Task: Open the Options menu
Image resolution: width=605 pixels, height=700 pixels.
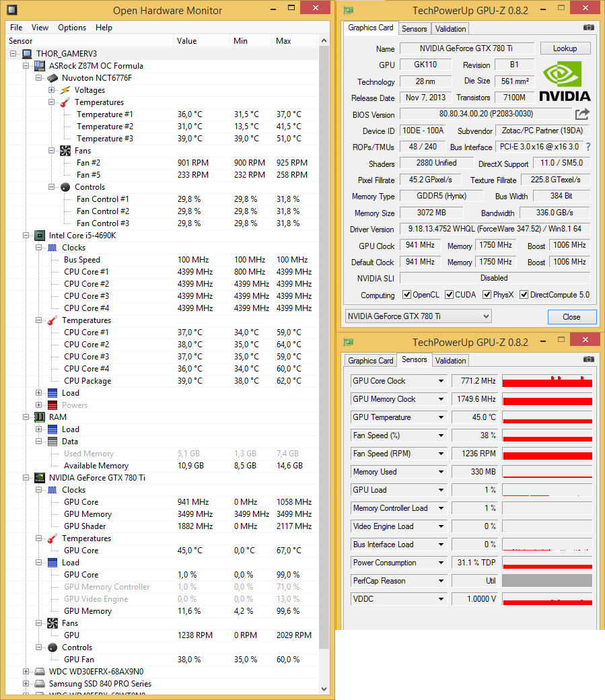Action: [72, 28]
